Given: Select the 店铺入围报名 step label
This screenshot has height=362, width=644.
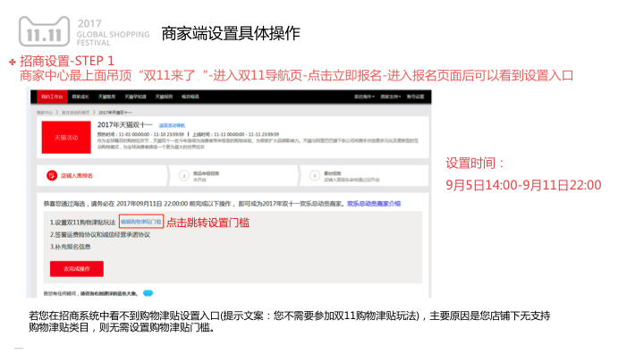Looking at the screenshot, I should point(77,176).
